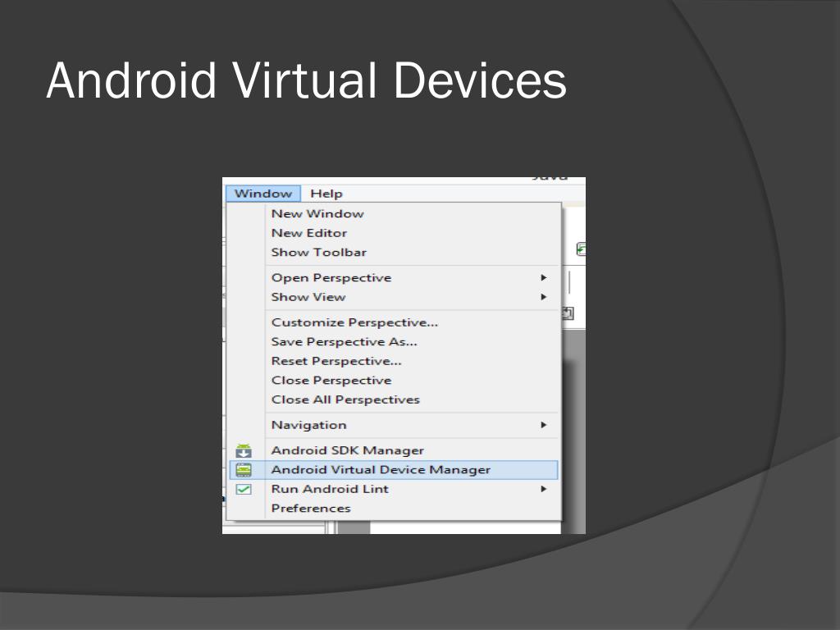Open the Run Android Lint submenu
Viewport: 840px width, 630px height.
pos(395,489)
